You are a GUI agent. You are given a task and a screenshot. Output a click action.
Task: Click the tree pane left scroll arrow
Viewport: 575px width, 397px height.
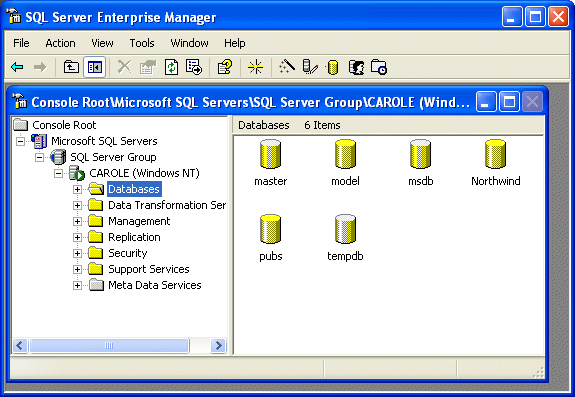pos(20,345)
